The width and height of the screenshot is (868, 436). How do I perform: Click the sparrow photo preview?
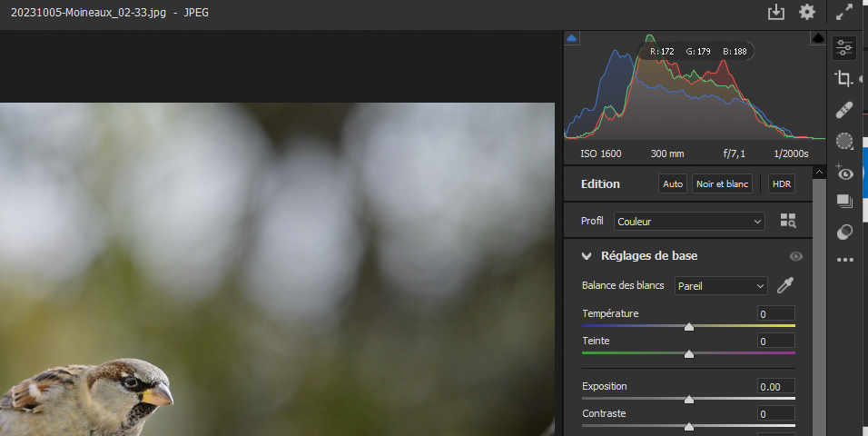click(277, 269)
